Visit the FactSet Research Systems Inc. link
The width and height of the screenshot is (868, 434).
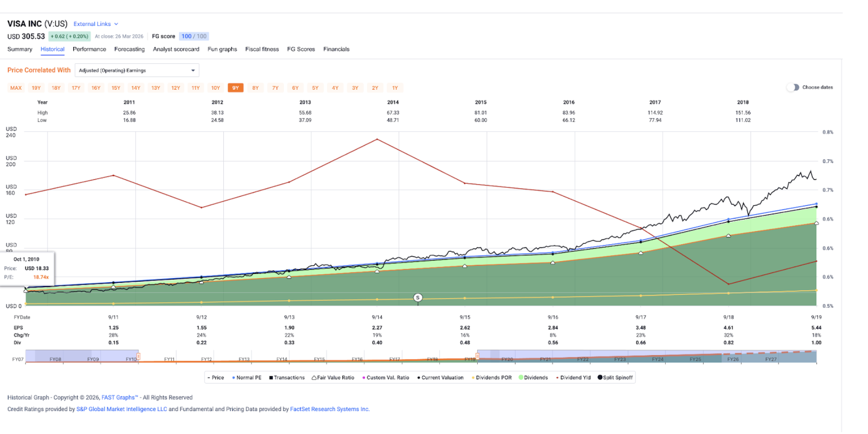pyautogui.click(x=330, y=410)
